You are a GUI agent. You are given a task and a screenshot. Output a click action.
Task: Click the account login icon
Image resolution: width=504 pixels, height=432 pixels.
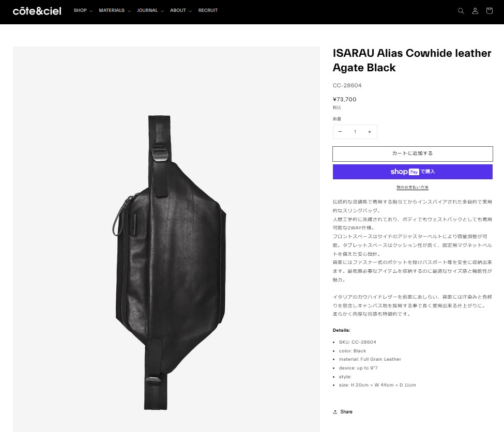(475, 11)
